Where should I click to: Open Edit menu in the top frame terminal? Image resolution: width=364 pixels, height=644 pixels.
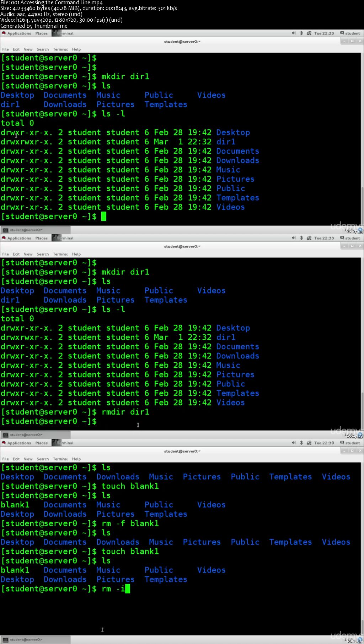16,49
